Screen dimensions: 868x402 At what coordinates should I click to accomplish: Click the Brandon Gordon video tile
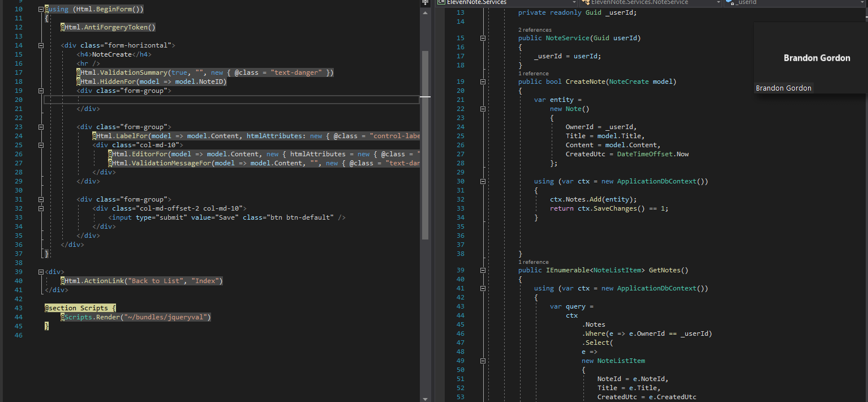point(810,57)
